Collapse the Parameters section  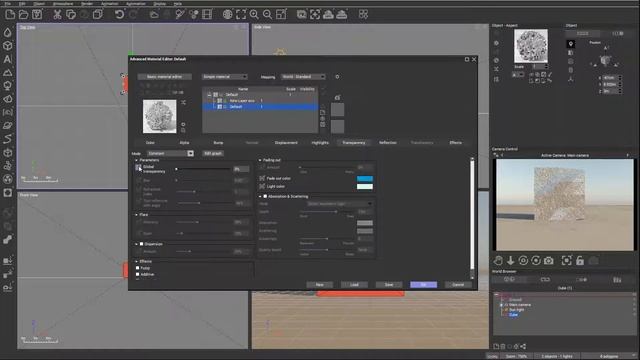pyautogui.click(x=136, y=160)
